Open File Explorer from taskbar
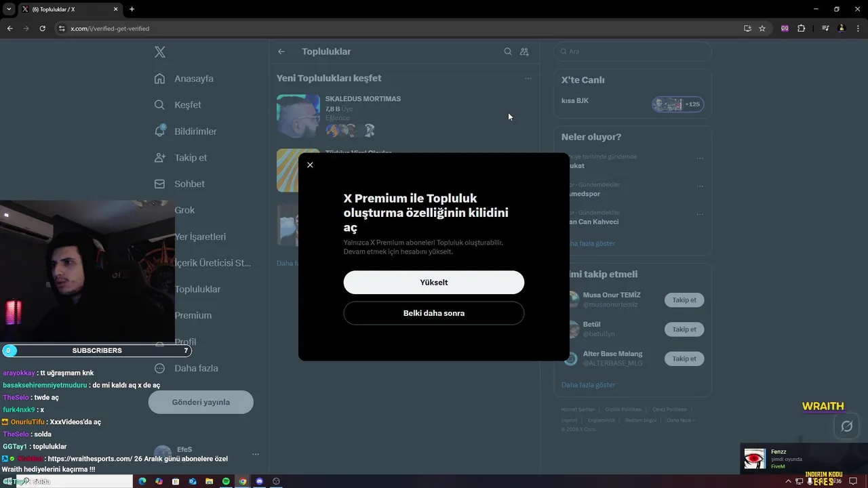Viewport: 868px width, 488px height. point(209,481)
